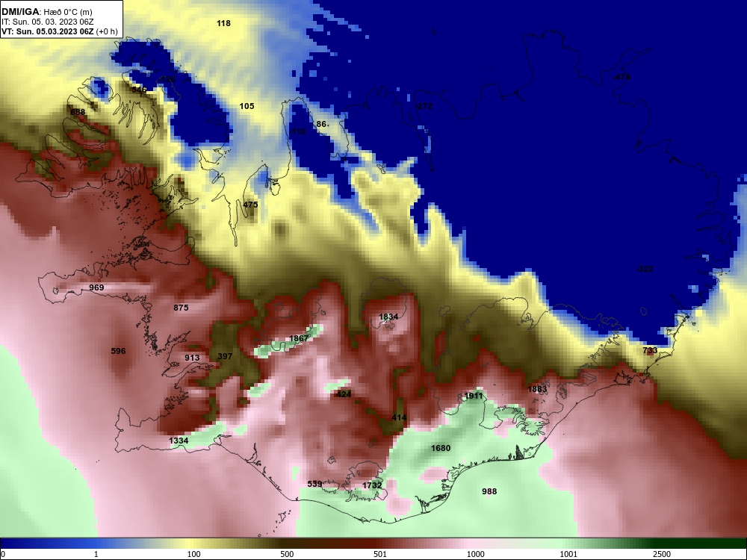Click the legend label 0

point(2,554)
